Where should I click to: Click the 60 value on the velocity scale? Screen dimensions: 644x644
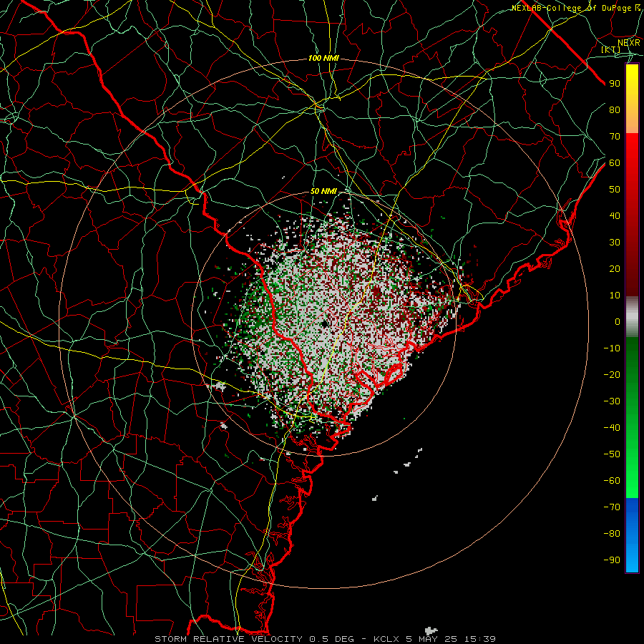click(615, 163)
